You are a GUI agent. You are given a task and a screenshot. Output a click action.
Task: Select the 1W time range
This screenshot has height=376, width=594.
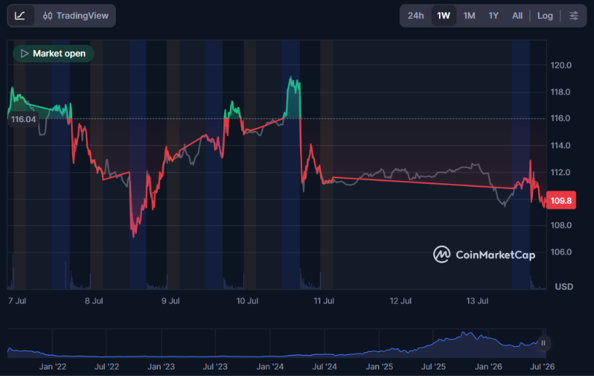(444, 16)
